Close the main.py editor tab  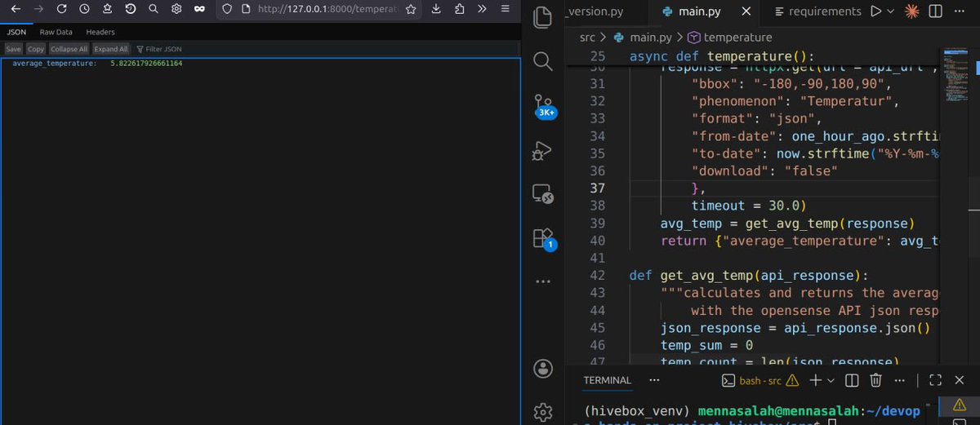point(745,11)
